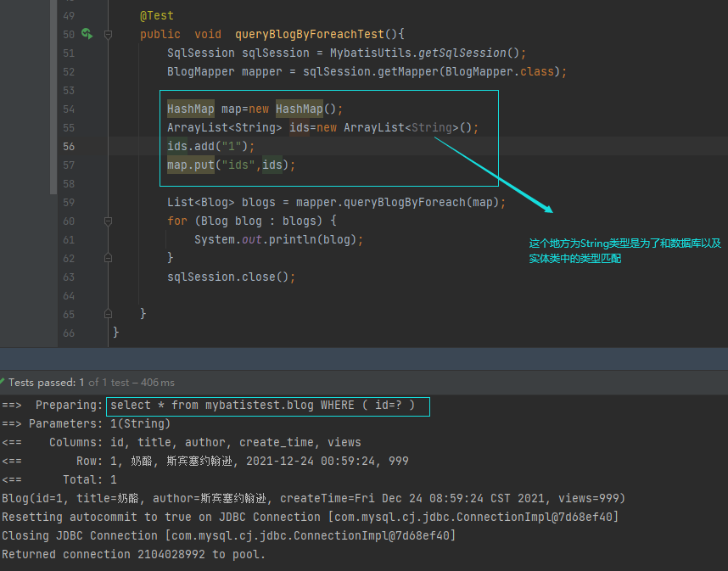Click line number 56 in the gutter
This screenshot has height=571, width=728.
click(69, 146)
